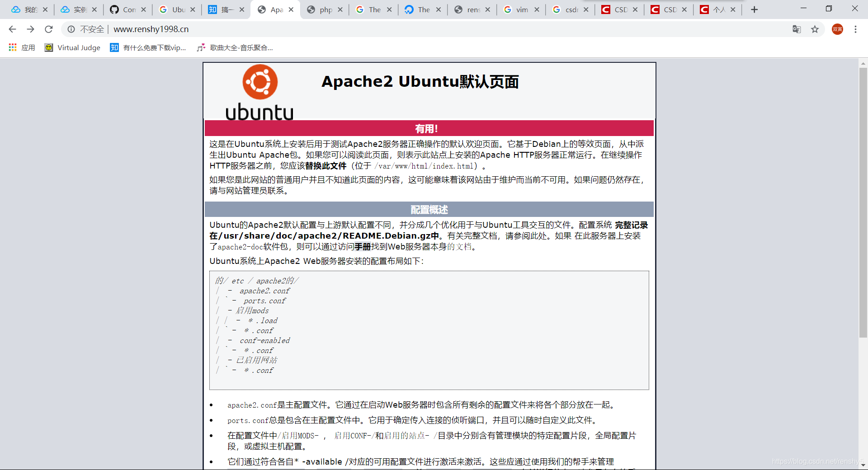868x470 pixels.
Task: Open the 有什么免费下载vip bookmark
Action: pos(148,47)
